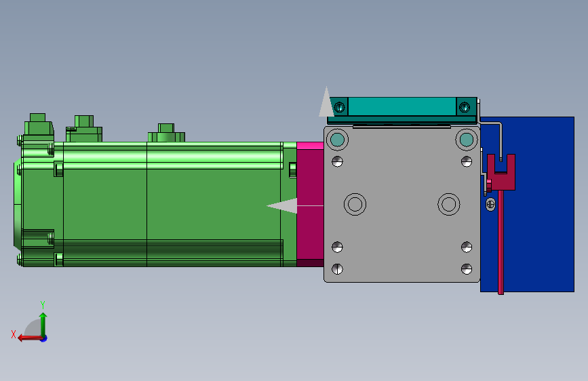This screenshot has width=588, height=381.
Task: Select left concentric-circle hole on gray plate center
Action: pyautogui.click(x=355, y=204)
